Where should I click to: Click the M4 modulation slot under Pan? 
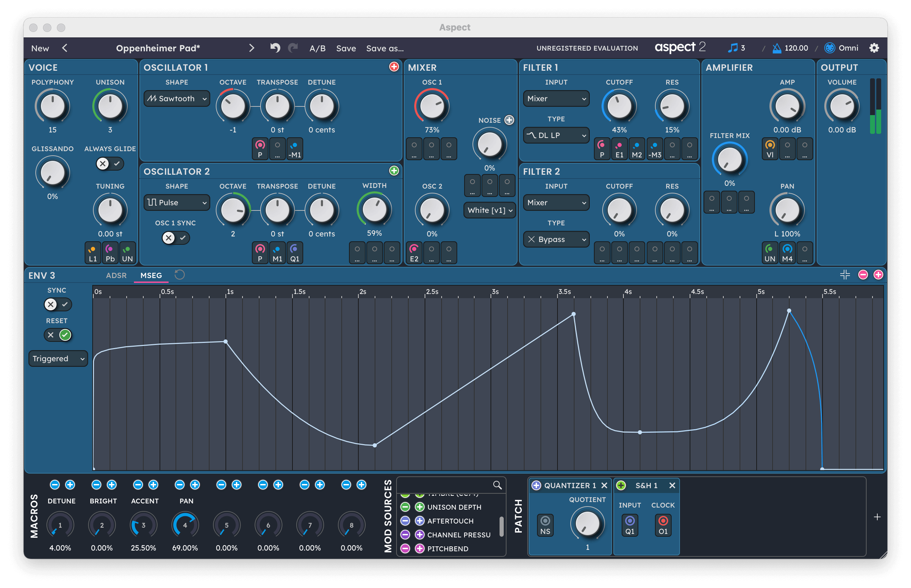pyautogui.click(x=787, y=253)
